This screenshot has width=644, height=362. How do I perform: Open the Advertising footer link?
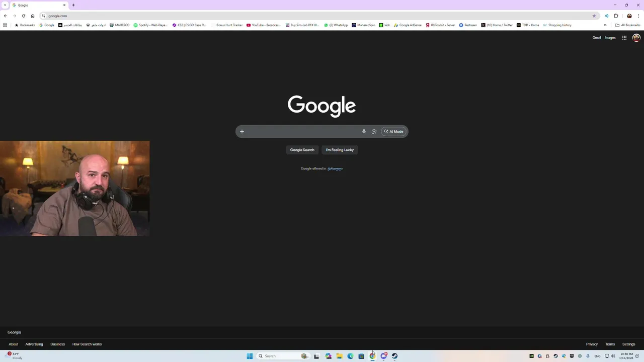[x=34, y=344]
